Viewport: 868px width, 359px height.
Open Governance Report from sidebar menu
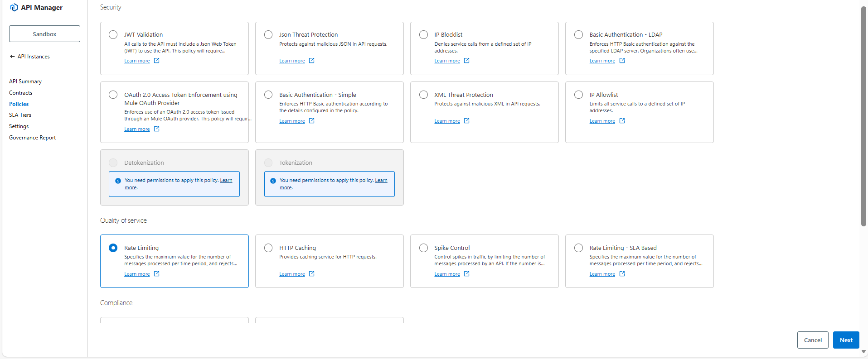(32, 138)
